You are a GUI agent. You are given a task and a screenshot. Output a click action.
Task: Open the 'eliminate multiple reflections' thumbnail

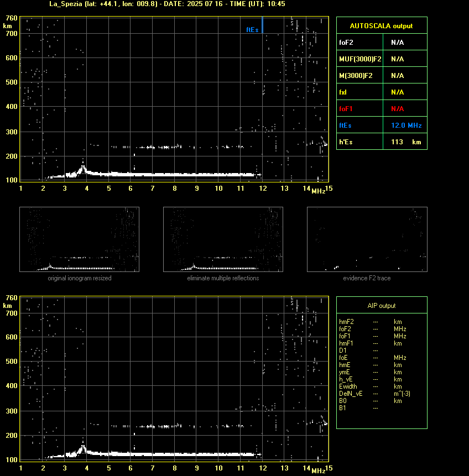pos(223,239)
